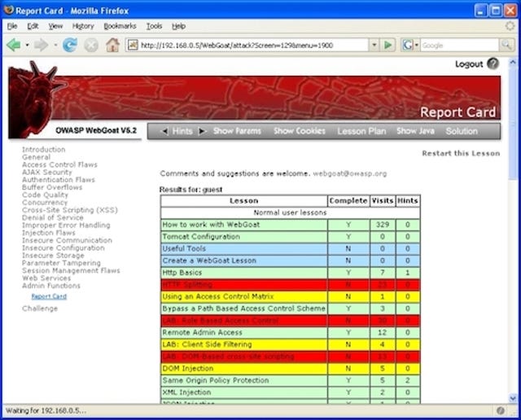This screenshot has height=420, width=521.
Task: Open the Back button history dropdown
Action: (x=27, y=45)
